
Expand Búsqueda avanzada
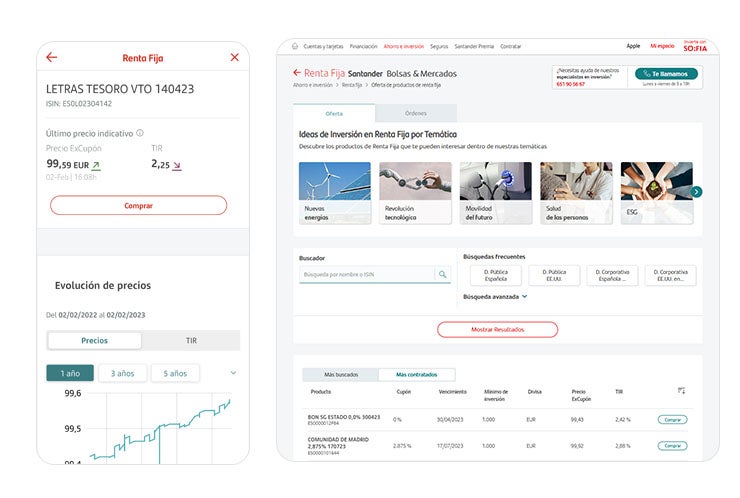coord(495,296)
